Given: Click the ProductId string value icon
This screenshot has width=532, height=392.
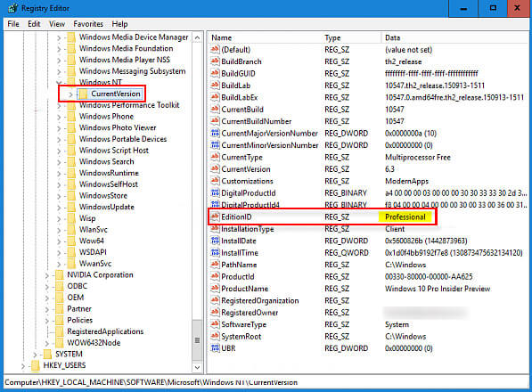Looking at the screenshot, I should pos(215,277).
